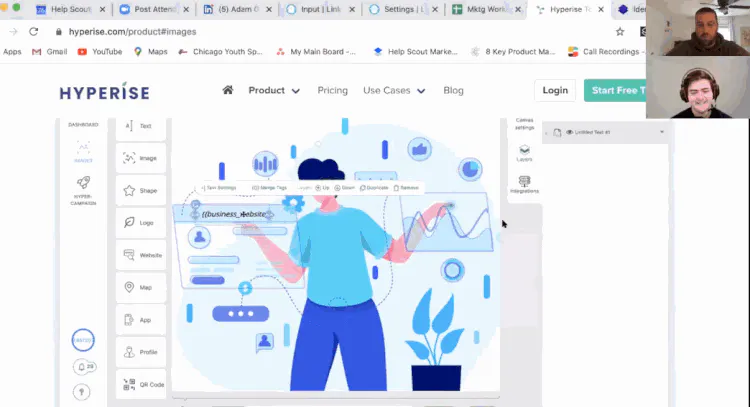
Task: Open the Pricing page
Action: (x=332, y=90)
